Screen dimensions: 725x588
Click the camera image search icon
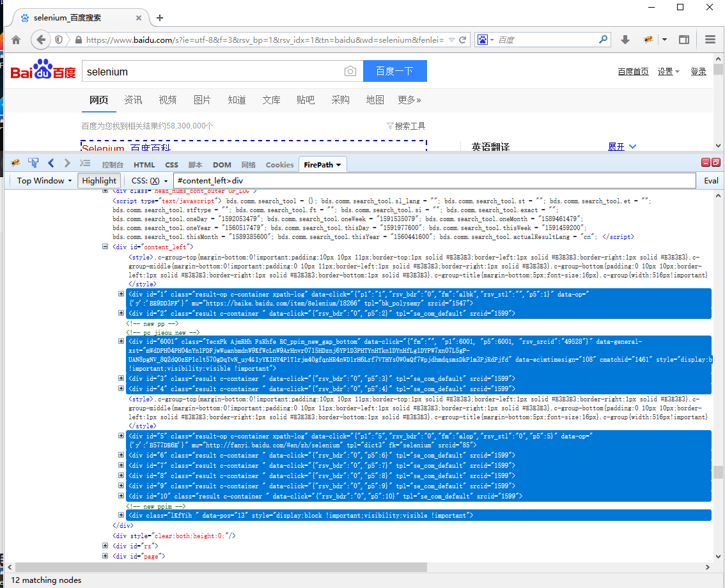(350, 71)
